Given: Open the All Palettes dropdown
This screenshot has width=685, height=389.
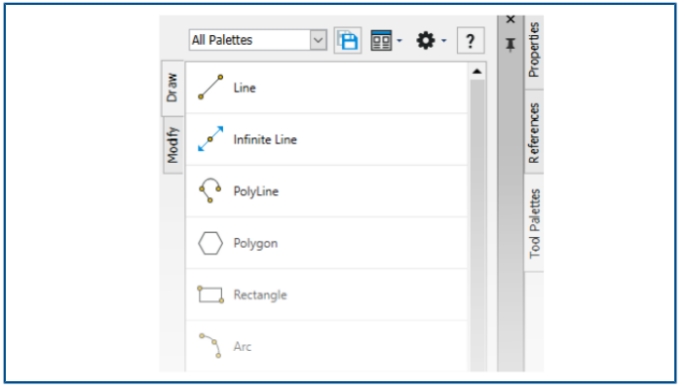Looking at the screenshot, I should (x=258, y=40).
